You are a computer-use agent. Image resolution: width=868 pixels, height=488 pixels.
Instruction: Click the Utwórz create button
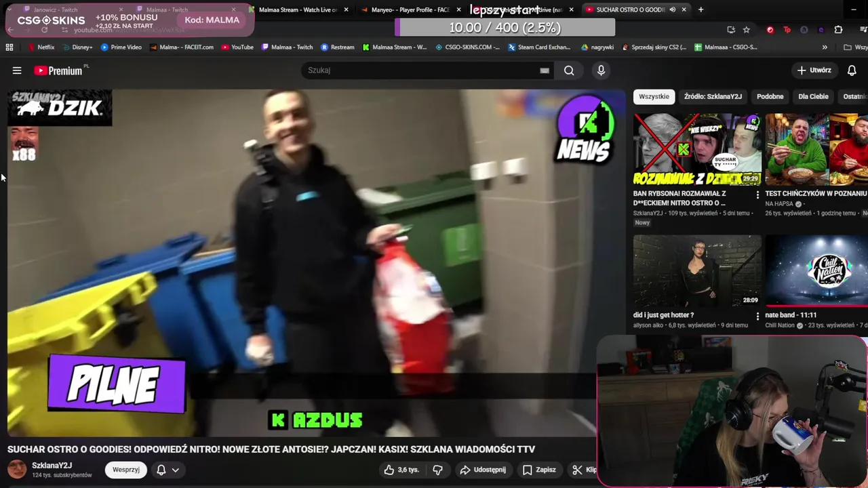[814, 70]
